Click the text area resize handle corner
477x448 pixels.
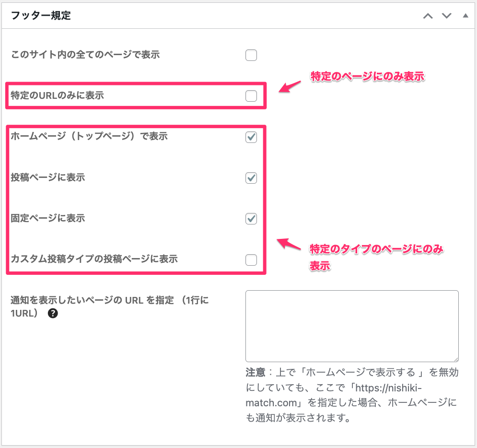click(x=456, y=359)
